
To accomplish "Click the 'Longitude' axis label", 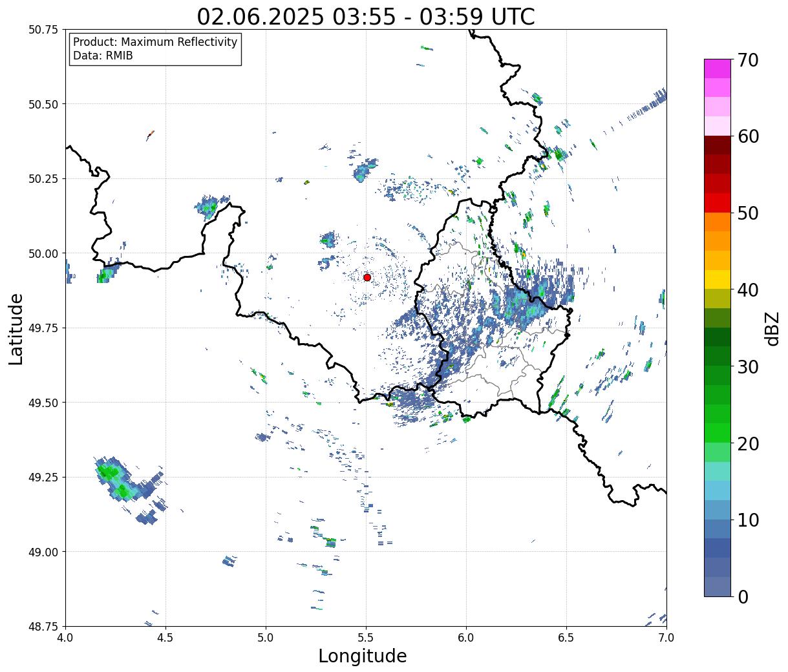I will 363,656.
